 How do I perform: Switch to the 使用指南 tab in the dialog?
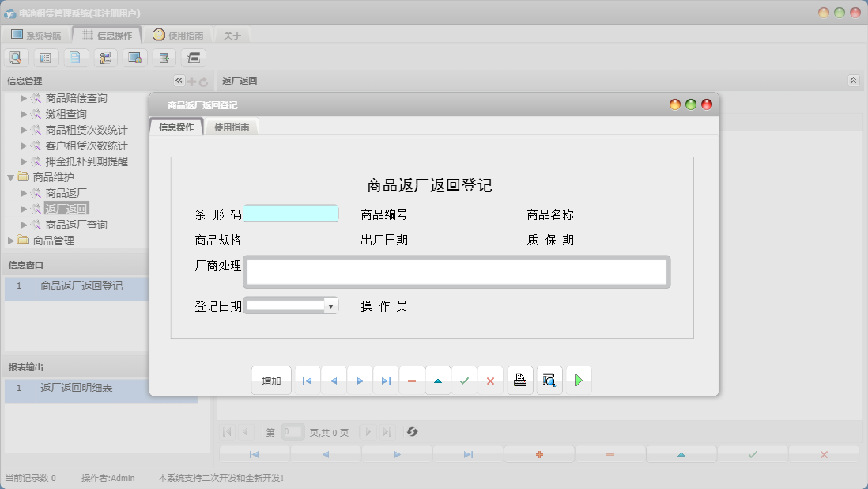(x=234, y=126)
